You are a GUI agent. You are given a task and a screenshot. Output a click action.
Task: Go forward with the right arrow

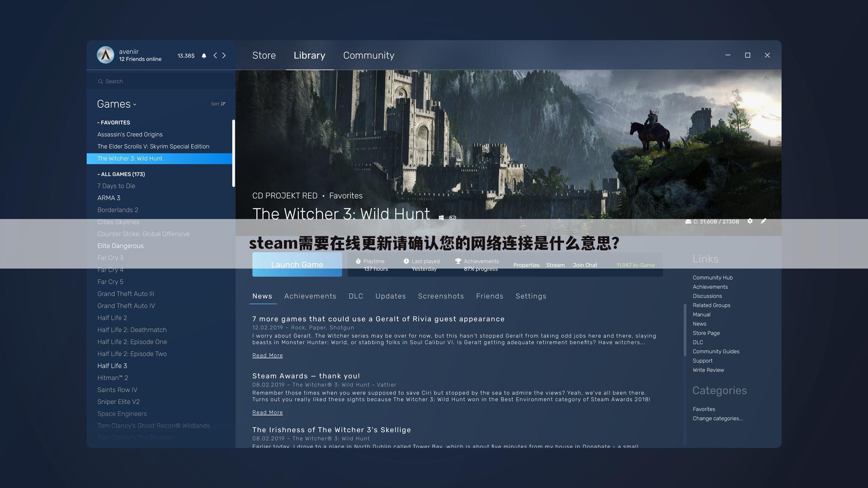[224, 55]
